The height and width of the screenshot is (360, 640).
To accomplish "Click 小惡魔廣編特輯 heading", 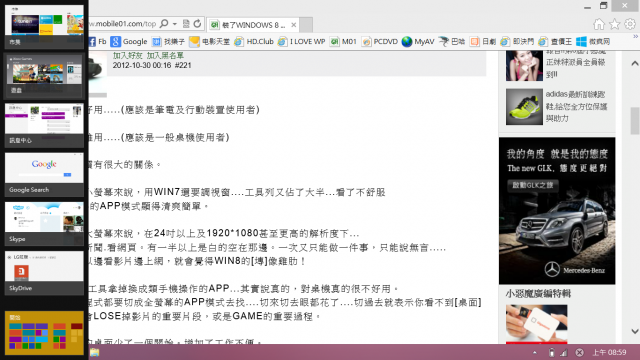I will point(538,293).
